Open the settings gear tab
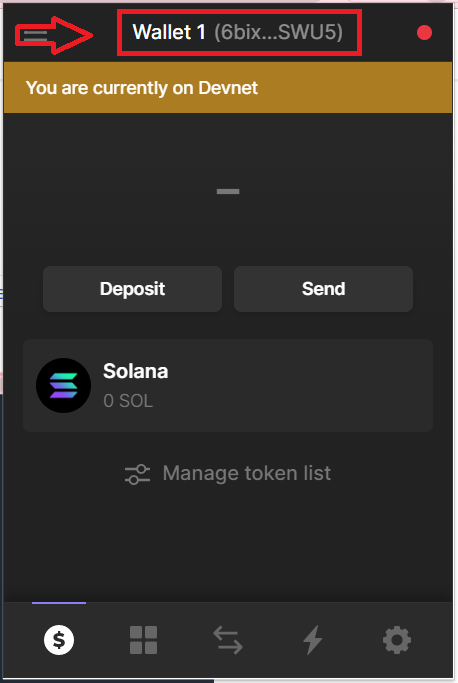This screenshot has height=683, width=458. pos(397,640)
